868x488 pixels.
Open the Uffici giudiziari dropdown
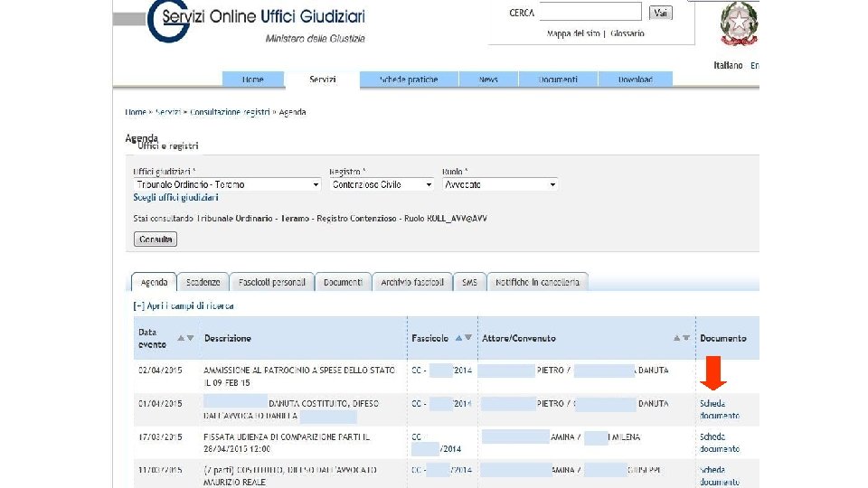tap(227, 184)
